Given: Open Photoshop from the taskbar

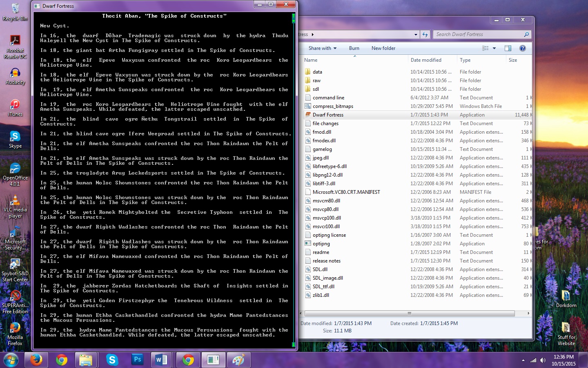Looking at the screenshot, I should click(137, 360).
